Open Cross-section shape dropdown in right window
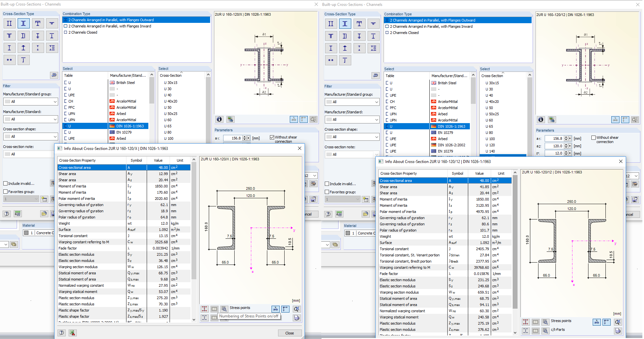Viewport: 644px width, 339px height. (x=352, y=137)
